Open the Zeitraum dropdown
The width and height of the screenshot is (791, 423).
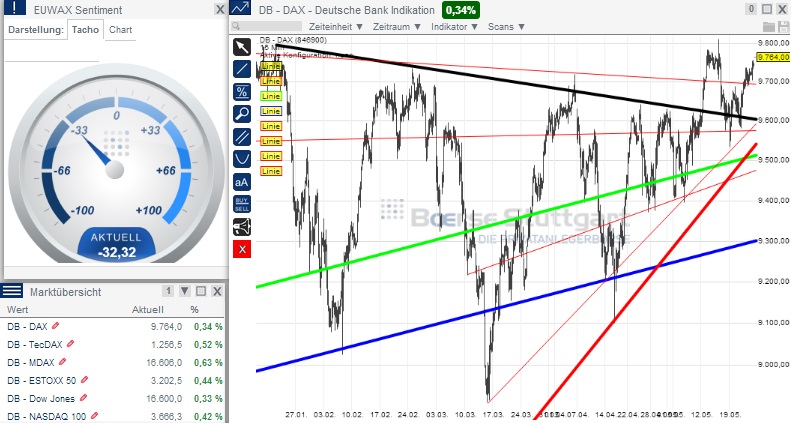(x=397, y=27)
